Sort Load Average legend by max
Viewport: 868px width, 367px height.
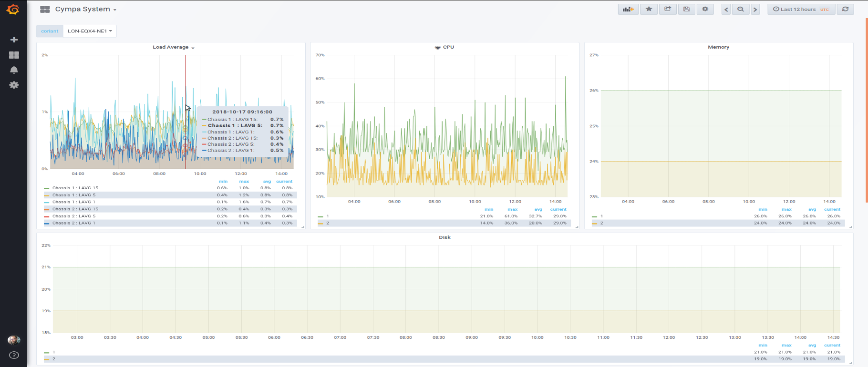244,181
